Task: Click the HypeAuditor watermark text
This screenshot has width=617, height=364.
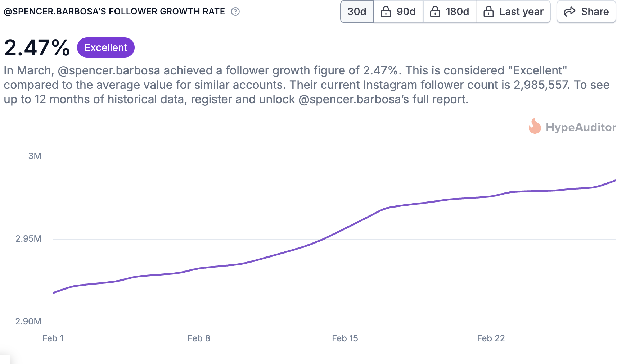Action: (580, 127)
